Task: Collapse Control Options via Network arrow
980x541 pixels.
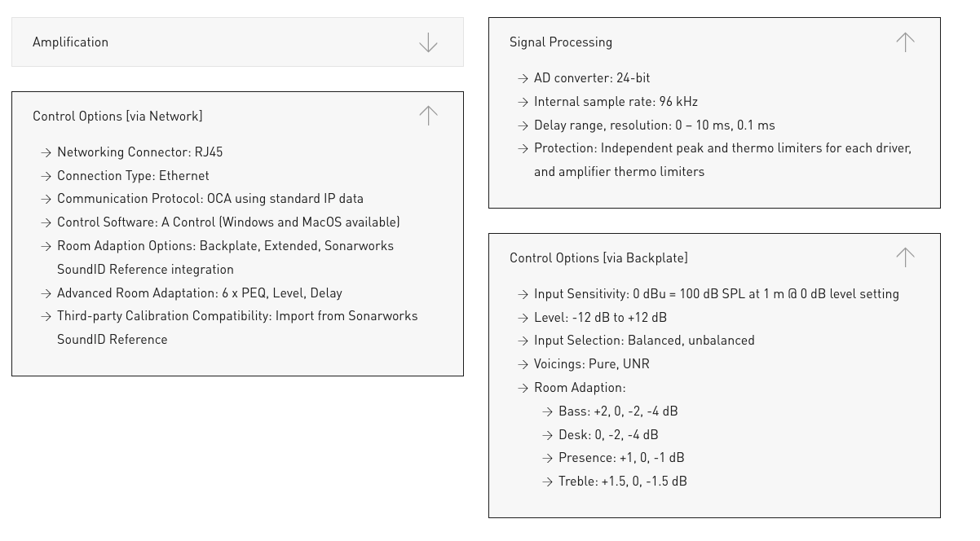Action: pos(428,116)
